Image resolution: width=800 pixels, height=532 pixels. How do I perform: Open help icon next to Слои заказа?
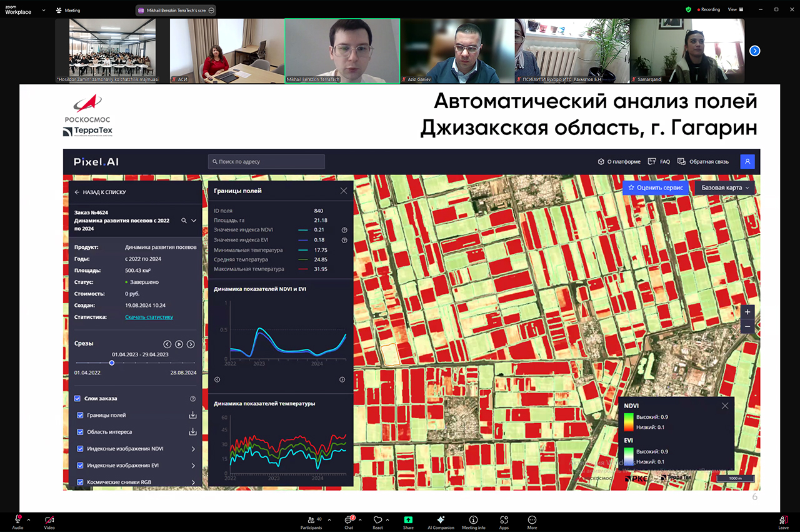click(x=192, y=398)
